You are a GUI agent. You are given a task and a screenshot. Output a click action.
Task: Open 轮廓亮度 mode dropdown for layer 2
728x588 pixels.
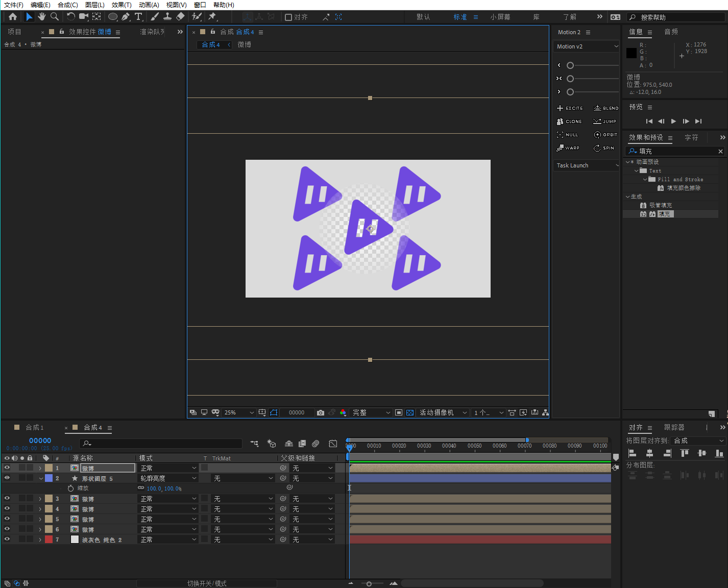[x=168, y=478]
